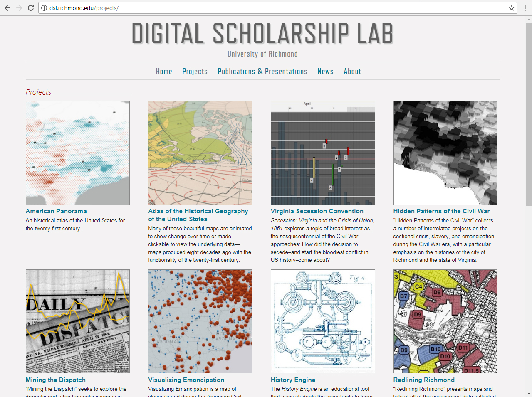Viewport: 532px width, 397px height.
Task: Click the Projects section heading
Action: pyautogui.click(x=38, y=92)
